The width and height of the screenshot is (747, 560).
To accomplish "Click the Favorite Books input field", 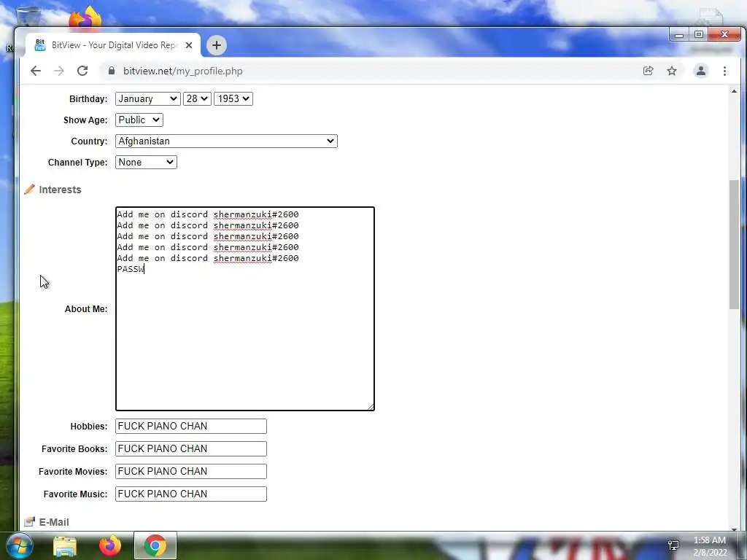I will point(191,448).
